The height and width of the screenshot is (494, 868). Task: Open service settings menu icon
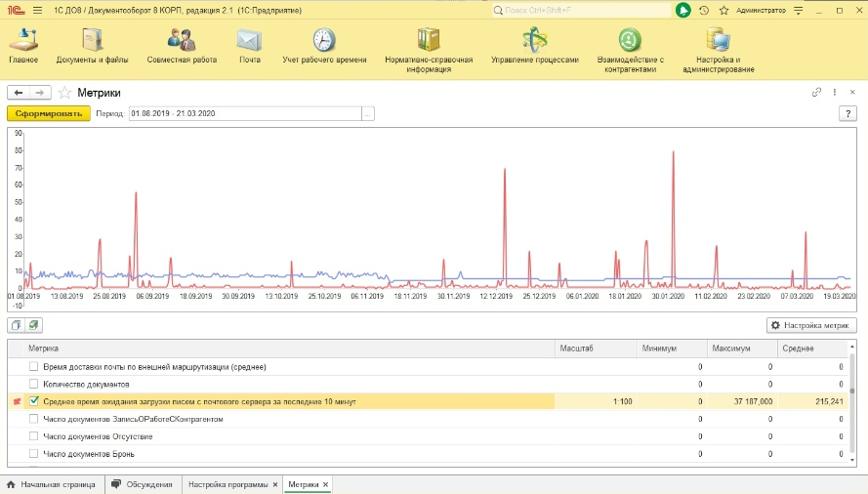tap(799, 10)
